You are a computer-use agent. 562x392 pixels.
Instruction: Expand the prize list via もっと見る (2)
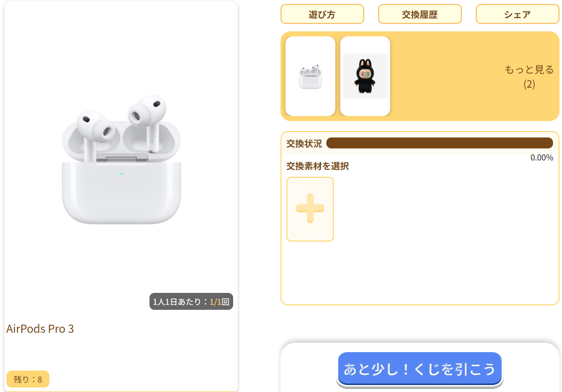coord(529,76)
